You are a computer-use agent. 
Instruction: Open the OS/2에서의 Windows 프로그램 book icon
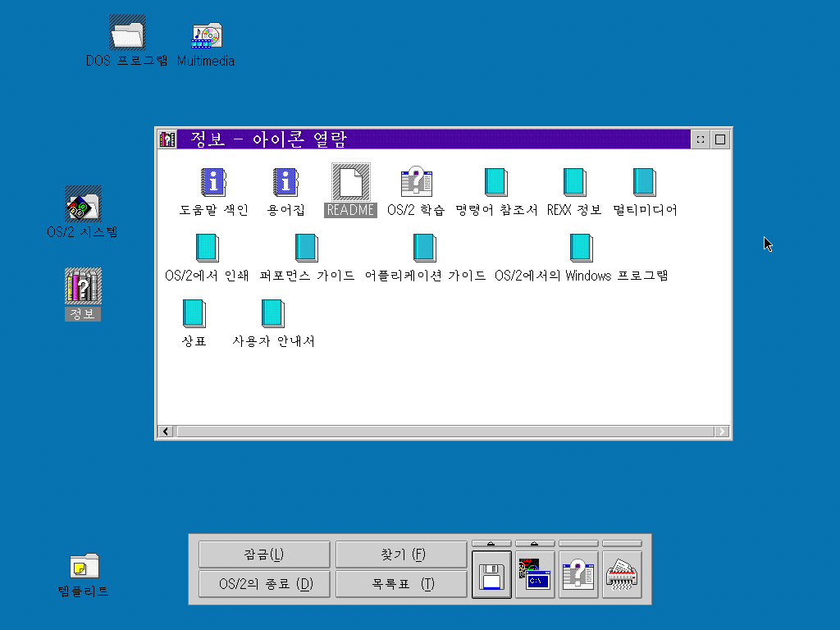[582, 248]
